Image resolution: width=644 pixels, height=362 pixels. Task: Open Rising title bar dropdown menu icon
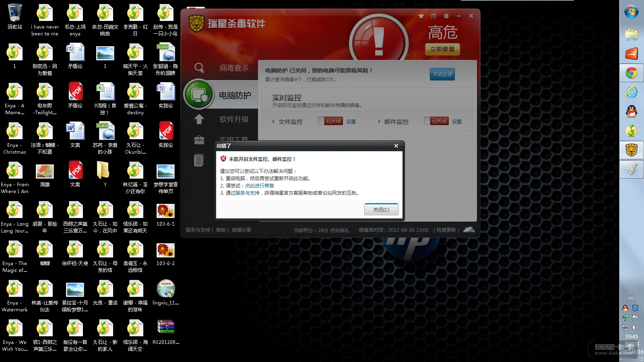(433, 16)
